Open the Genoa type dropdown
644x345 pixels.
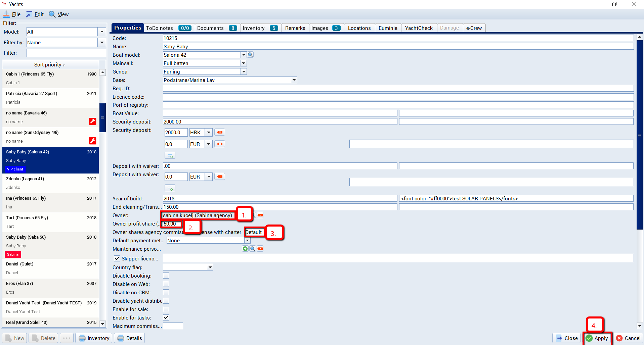pos(244,71)
